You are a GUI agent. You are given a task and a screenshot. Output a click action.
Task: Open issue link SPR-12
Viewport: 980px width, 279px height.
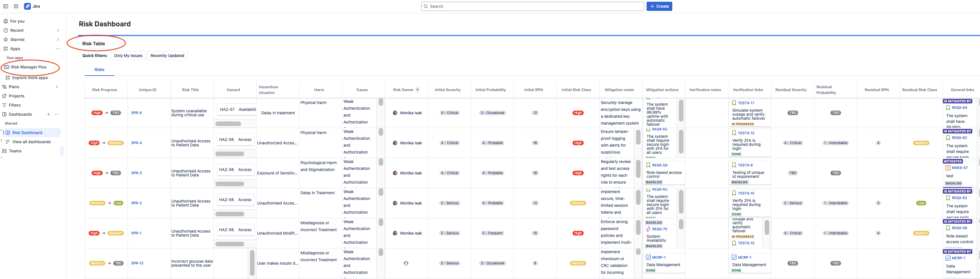coord(137,263)
